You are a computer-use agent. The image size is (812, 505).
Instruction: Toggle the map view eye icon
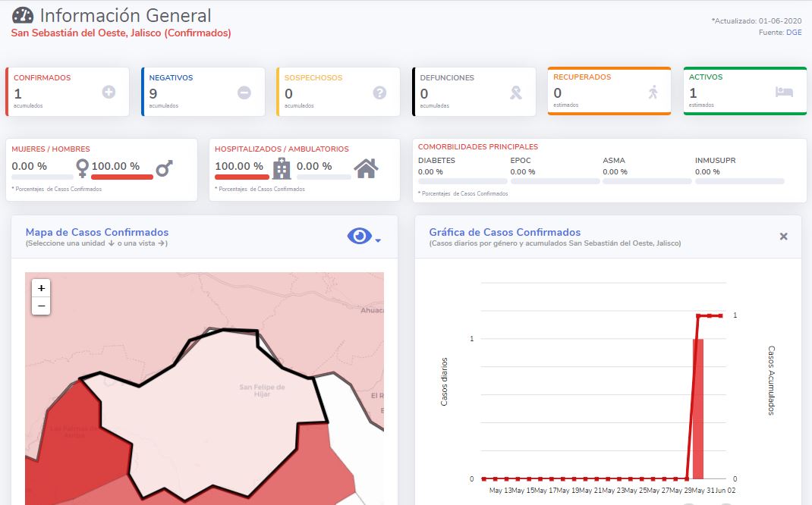[x=359, y=237]
